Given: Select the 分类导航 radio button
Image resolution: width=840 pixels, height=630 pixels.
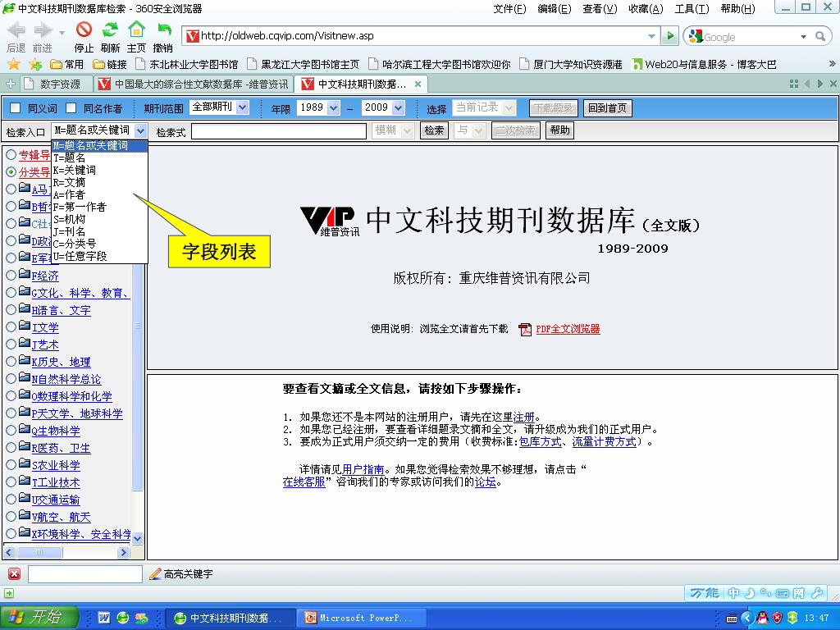Looking at the screenshot, I should [x=11, y=172].
